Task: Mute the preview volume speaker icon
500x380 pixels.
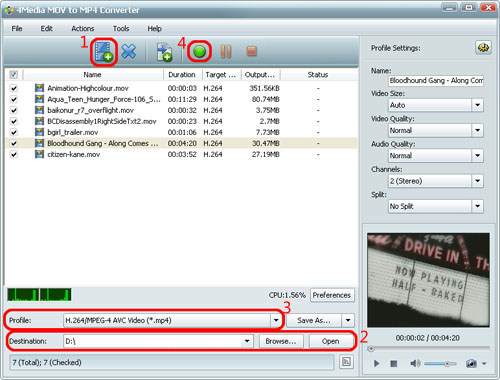Action: pyautogui.click(x=415, y=363)
